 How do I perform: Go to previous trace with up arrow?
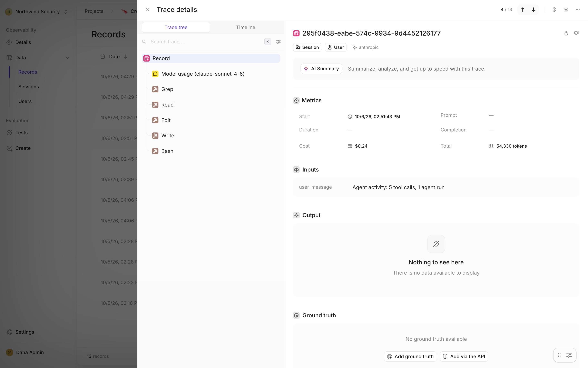point(523,9)
